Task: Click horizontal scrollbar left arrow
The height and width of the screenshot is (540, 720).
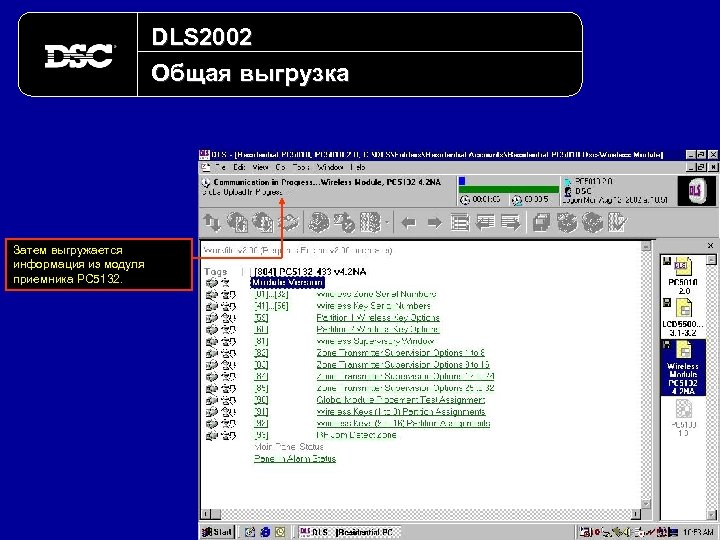Action: [206, 514]
